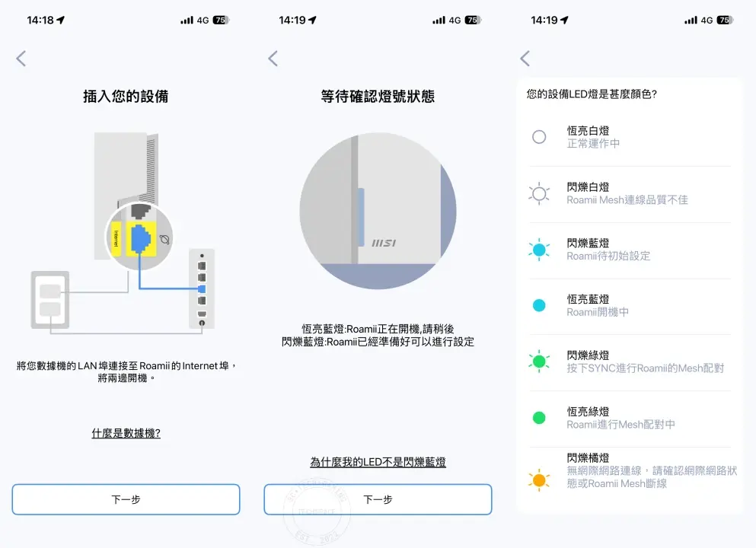Select 恆亮白燈 solid white LED icon
Screen dimensions: 756x548
[x=539, y=137]
